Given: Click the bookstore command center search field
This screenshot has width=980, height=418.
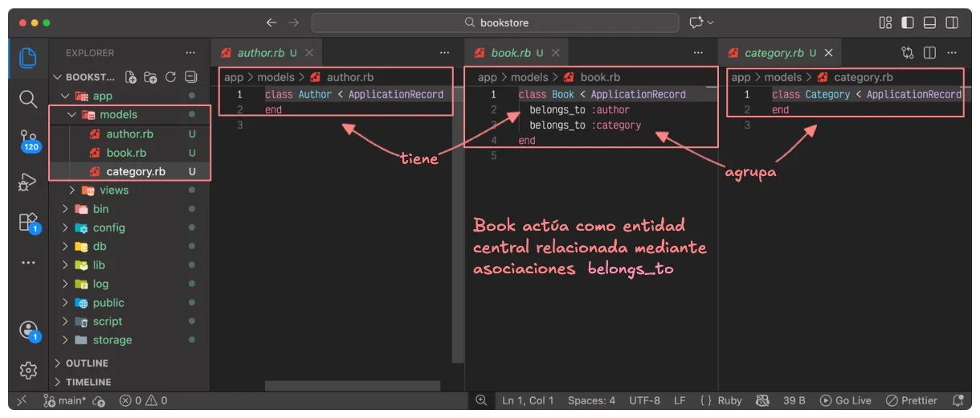Looking at the screenshot, I should click(495, 23).
